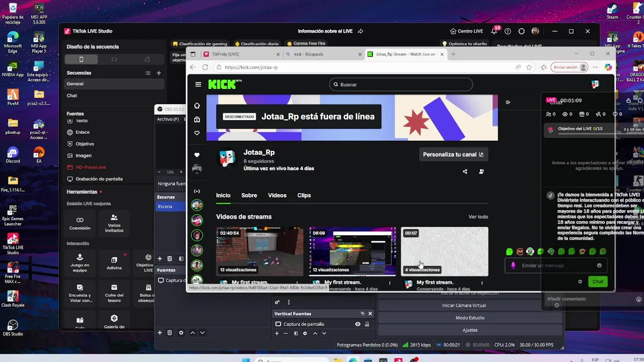Open the Kick following heart outline icon
The width and height of the screenshot is (644, 362).
[x=197, y=133]
